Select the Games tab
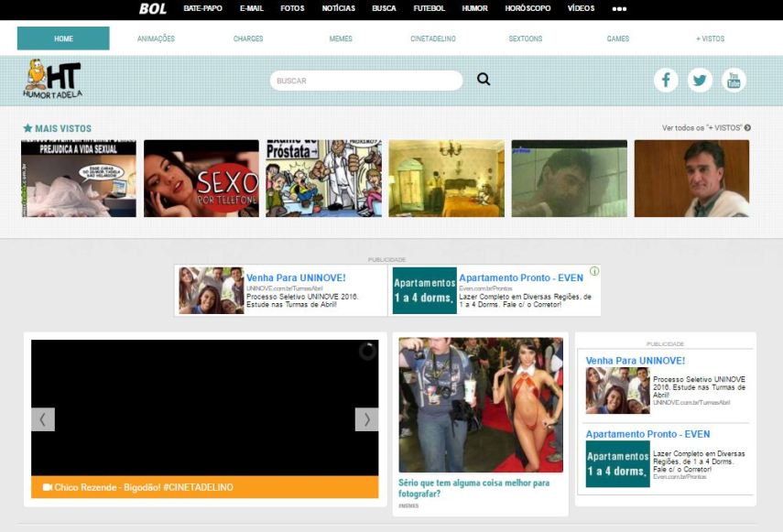Viewport: 783px width, 532px height. (617, 38)
